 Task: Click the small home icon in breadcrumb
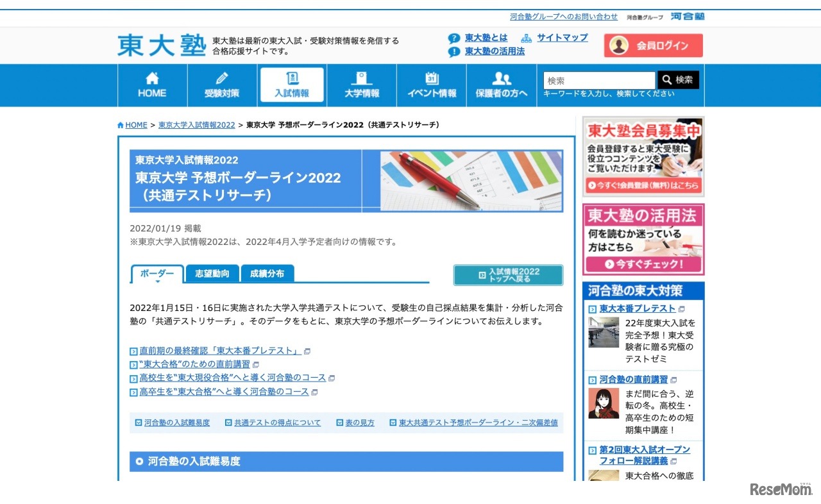pyautogui.click(x=121, y=125)
